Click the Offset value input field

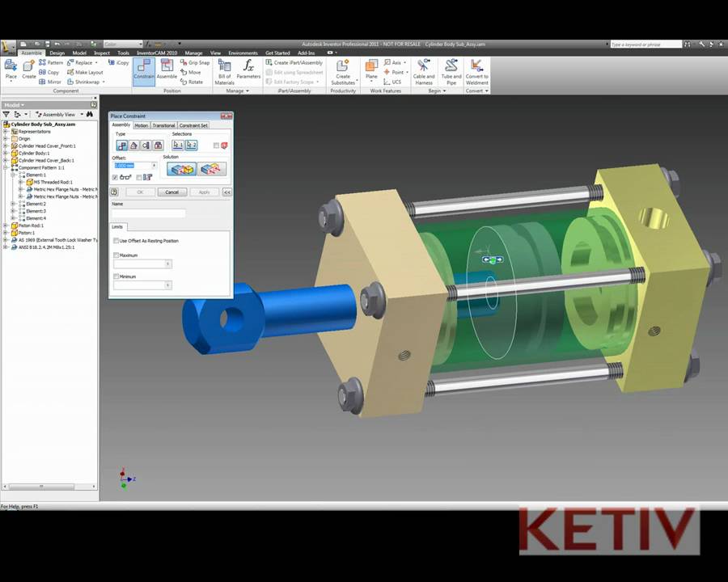(x=132, y=166)
